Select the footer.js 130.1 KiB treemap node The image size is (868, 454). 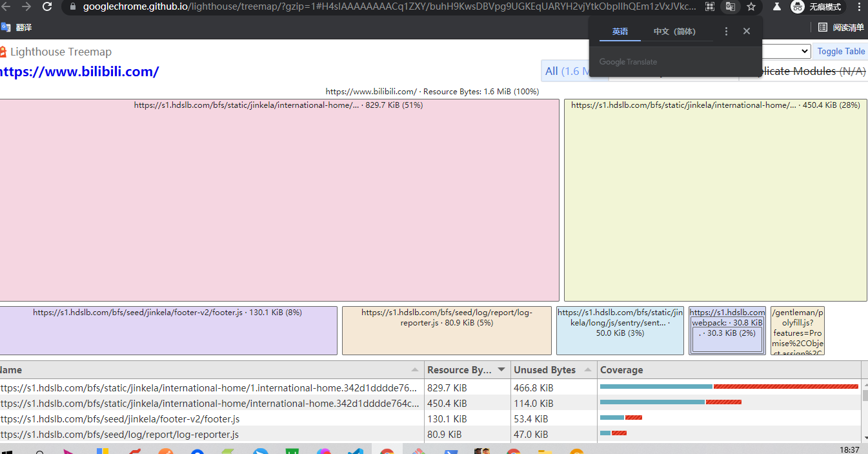pyautogui.click(x=168, y=331)
